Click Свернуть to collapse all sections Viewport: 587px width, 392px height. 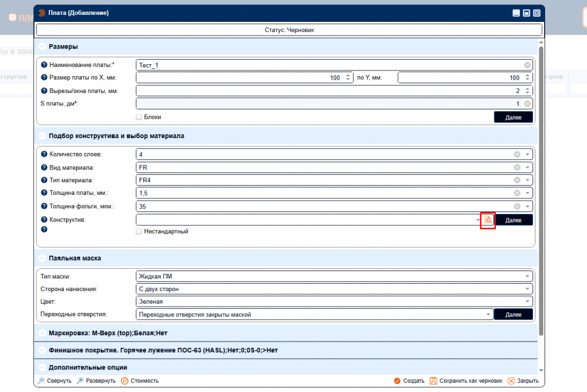[x=54, y=381]
